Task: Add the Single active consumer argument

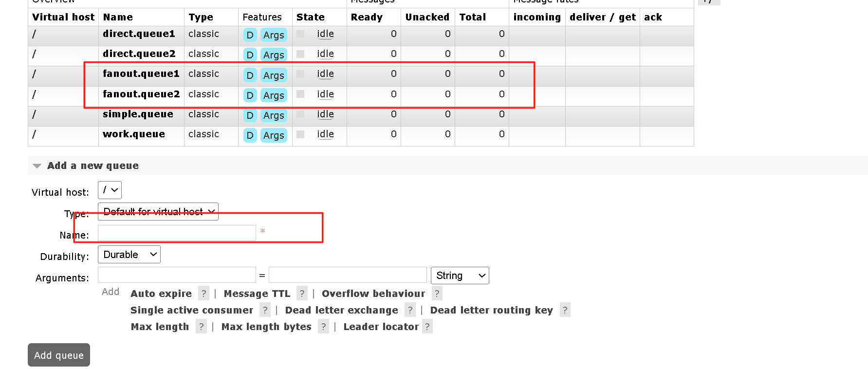Action: [x=192, y=310]
